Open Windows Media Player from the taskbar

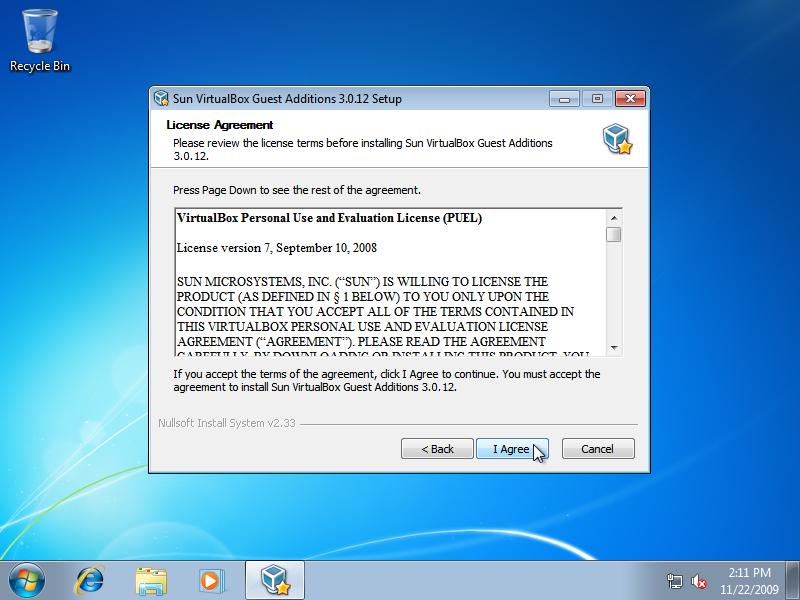pyautogui.click(x=211, y=580)
